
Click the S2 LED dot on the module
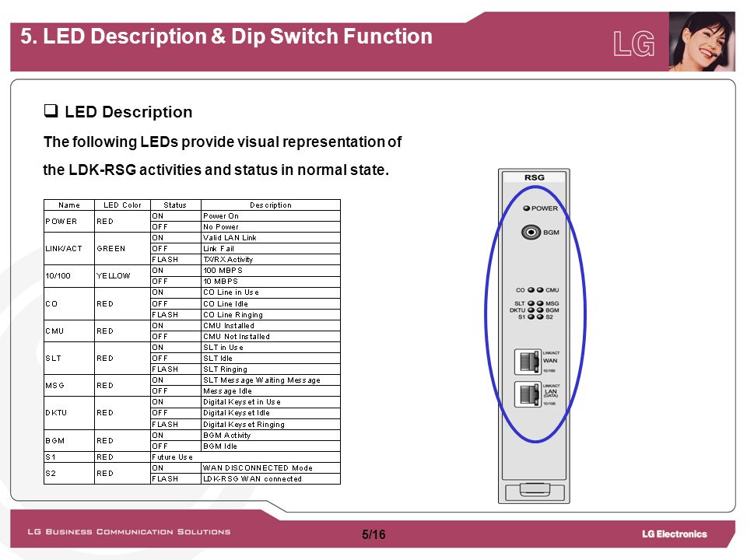tap(540, 317)
